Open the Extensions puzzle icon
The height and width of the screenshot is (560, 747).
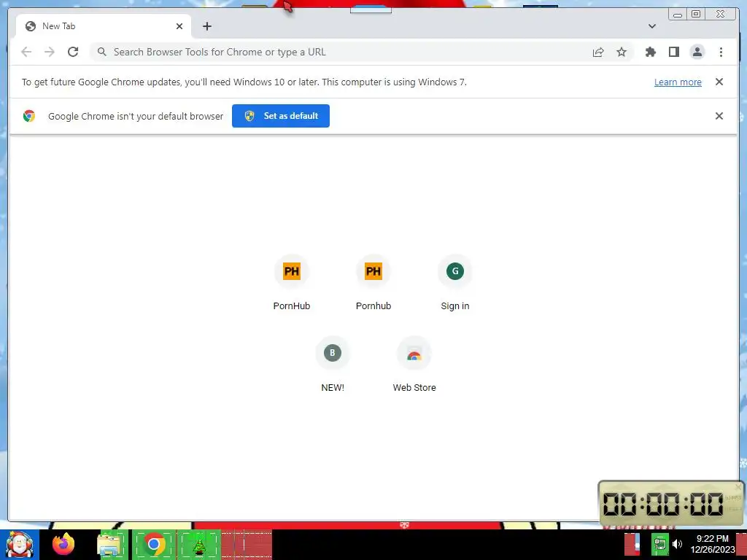click(650, 52)
